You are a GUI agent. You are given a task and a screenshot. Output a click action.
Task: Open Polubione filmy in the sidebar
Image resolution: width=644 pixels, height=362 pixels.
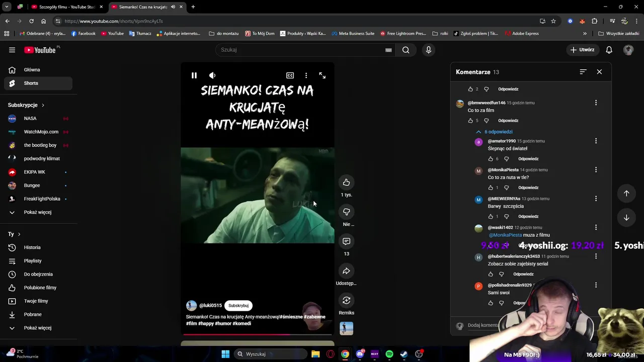(x=38, y=288)
